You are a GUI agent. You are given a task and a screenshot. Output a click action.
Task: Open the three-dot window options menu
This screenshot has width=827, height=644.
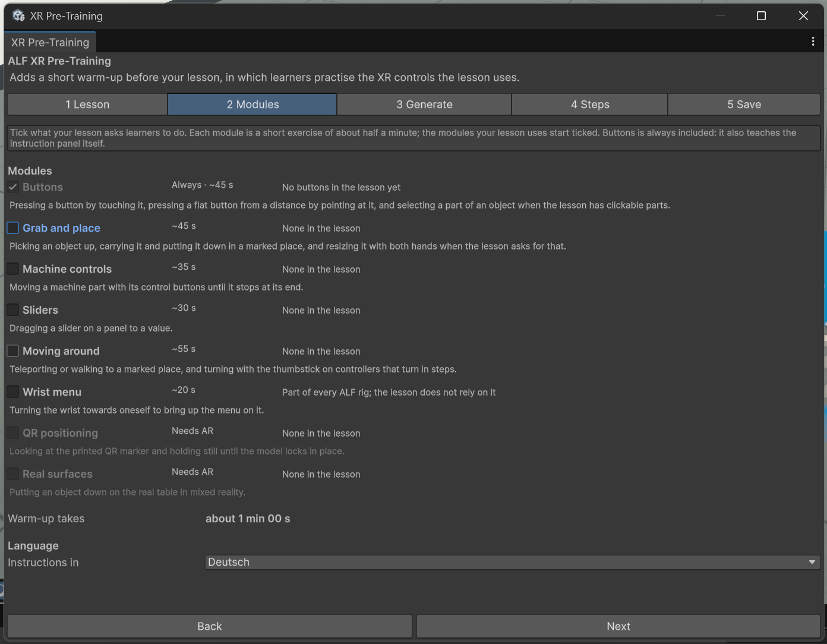813,42
